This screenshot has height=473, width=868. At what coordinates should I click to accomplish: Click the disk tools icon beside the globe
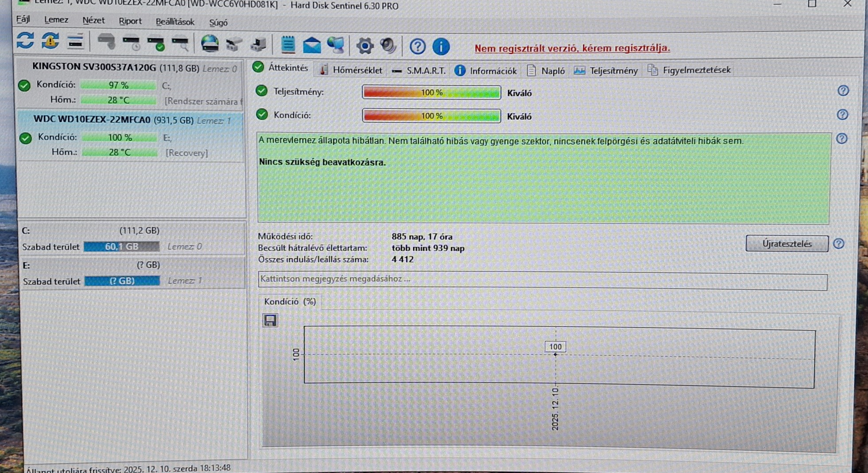[234, 44]
